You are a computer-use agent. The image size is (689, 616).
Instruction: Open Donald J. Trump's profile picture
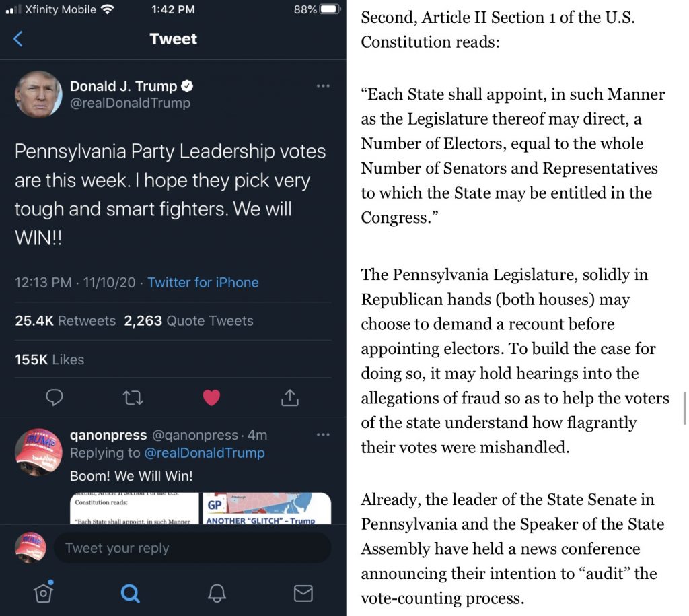pos(38,94)
